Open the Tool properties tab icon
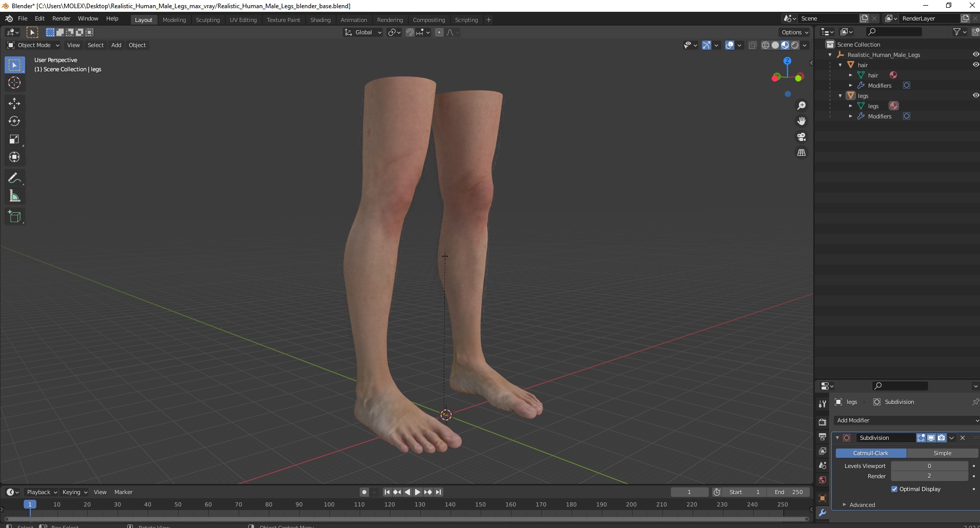This screenshot has height=528, width=980. (822, 404)
